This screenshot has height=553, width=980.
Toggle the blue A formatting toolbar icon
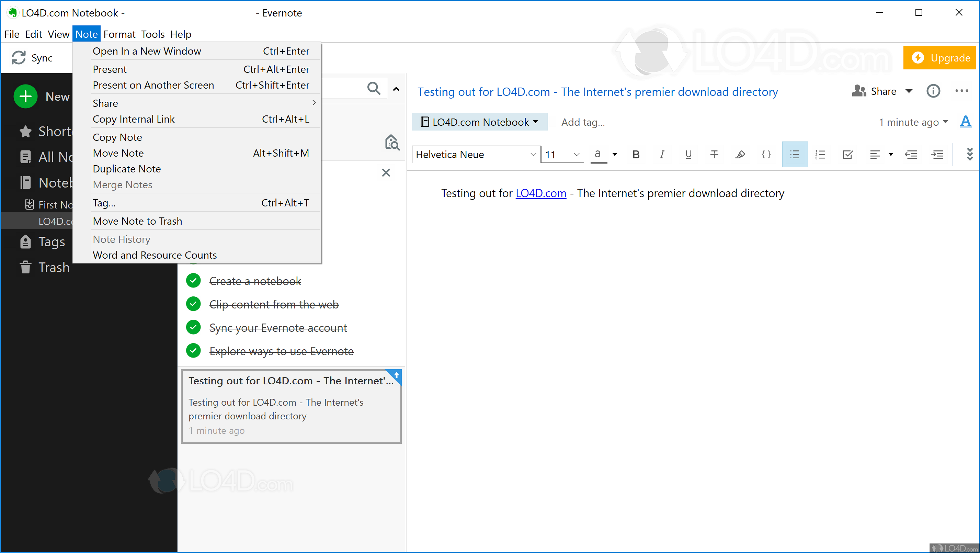click(x=966, y=122)
